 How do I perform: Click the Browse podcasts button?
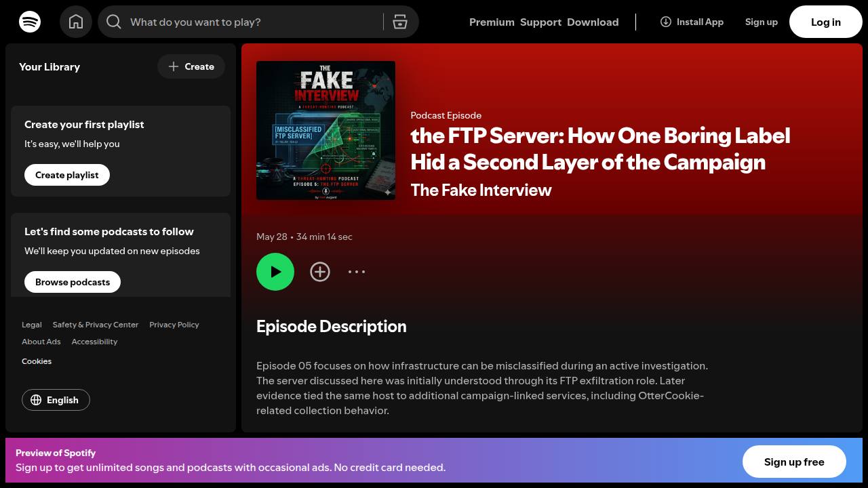tap(73, 282)
